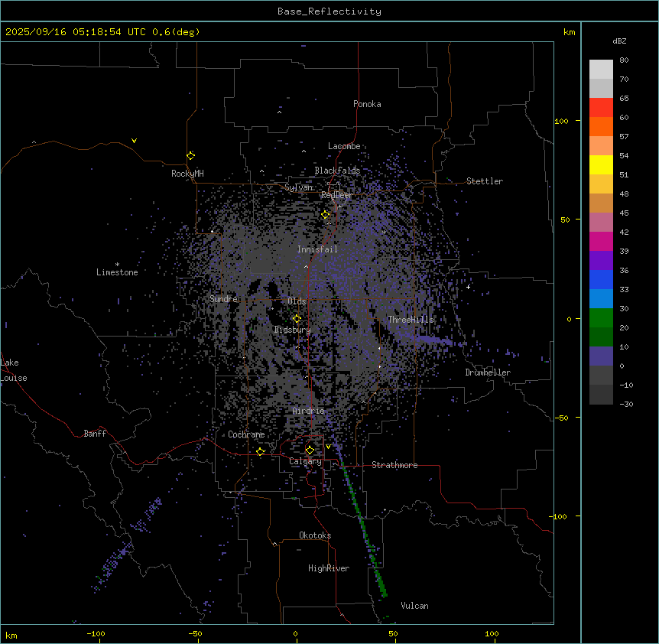Image resolution: width=659 pixels, height=644 pixels.
Task: Select the red 65 dBZ color swatch
Action: (601, 107)
